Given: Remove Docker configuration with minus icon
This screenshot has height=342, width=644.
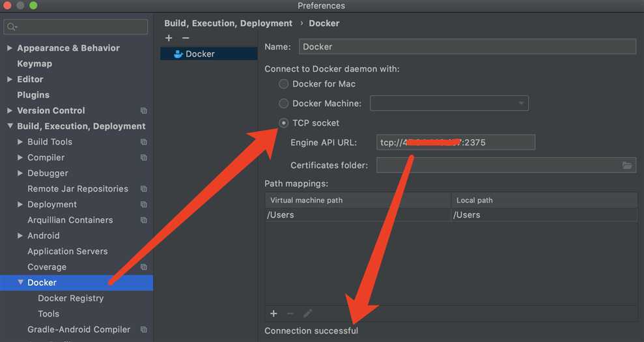Looking at the screenshot, I should 186,38.
